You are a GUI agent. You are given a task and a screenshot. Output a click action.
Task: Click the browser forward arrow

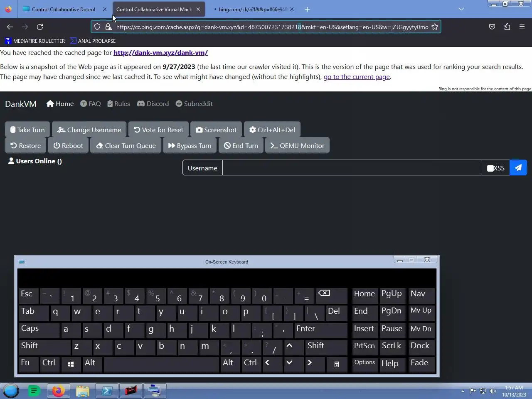click(x=25, y=27)
